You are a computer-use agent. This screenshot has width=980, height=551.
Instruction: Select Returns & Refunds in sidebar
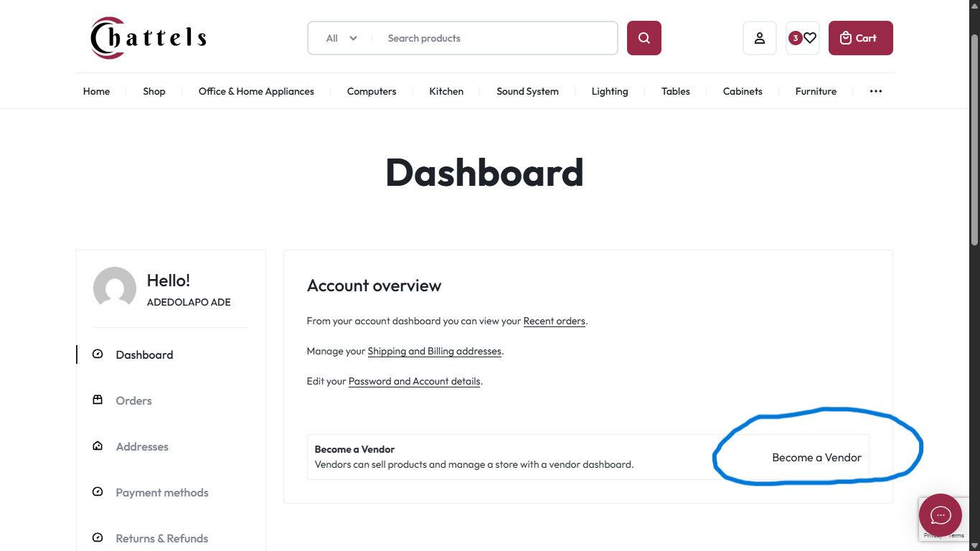pos(162,538)
